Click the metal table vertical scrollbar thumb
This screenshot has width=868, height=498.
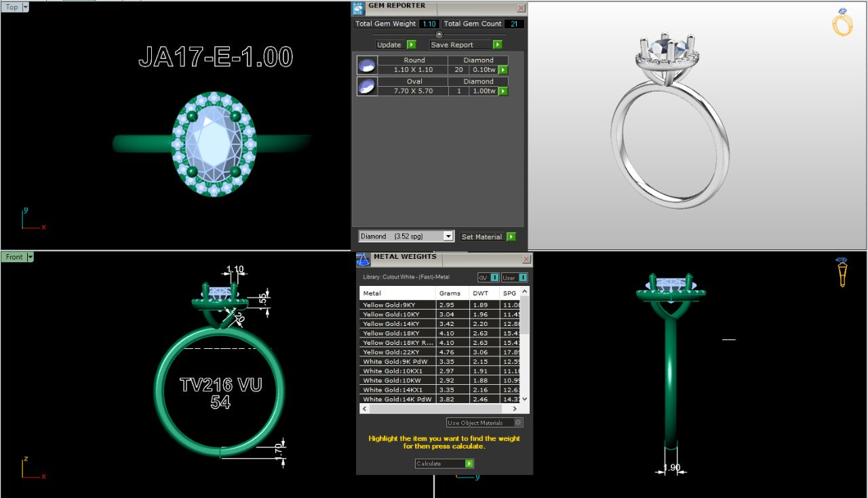pyautogui.click(x=526, y=316)
